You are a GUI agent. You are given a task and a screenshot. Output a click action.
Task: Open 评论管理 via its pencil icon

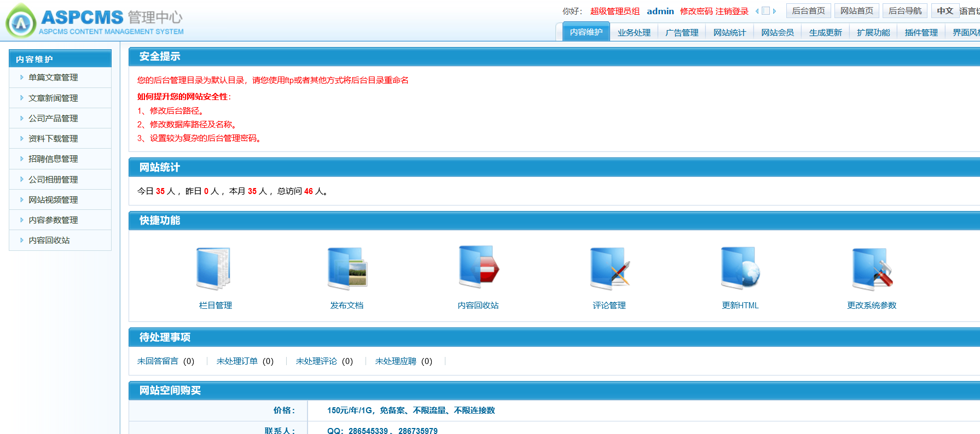coord(610,268)
